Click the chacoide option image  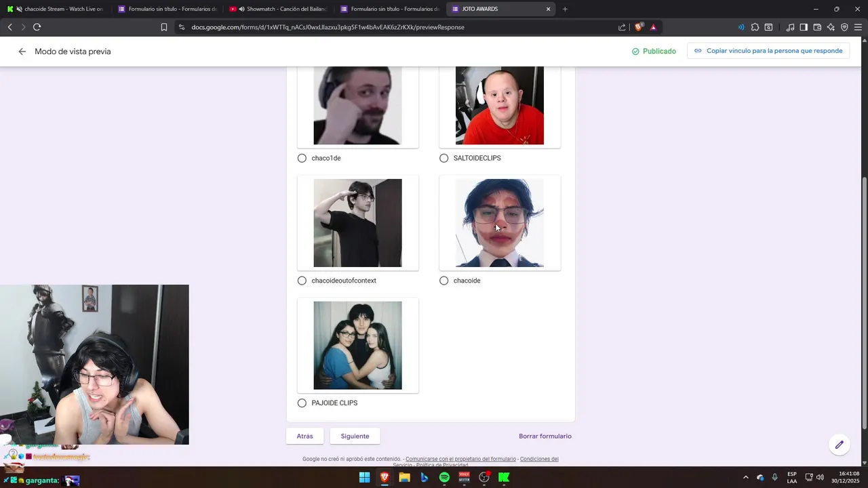point(499,223)
